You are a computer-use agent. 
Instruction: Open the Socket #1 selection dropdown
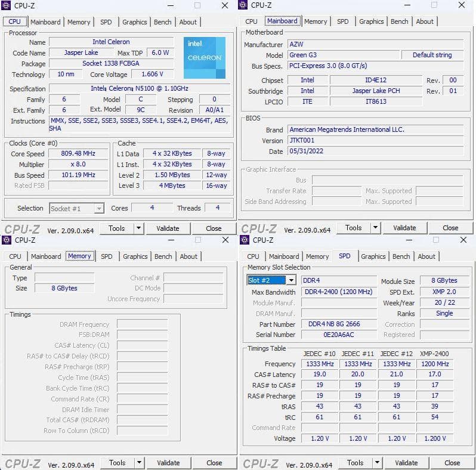98,209
